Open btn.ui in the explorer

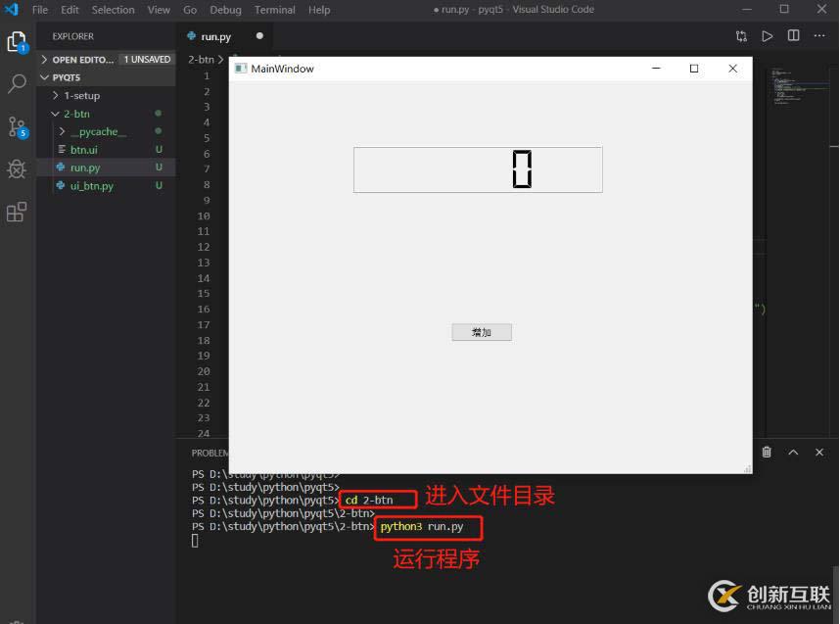(106, 150)
